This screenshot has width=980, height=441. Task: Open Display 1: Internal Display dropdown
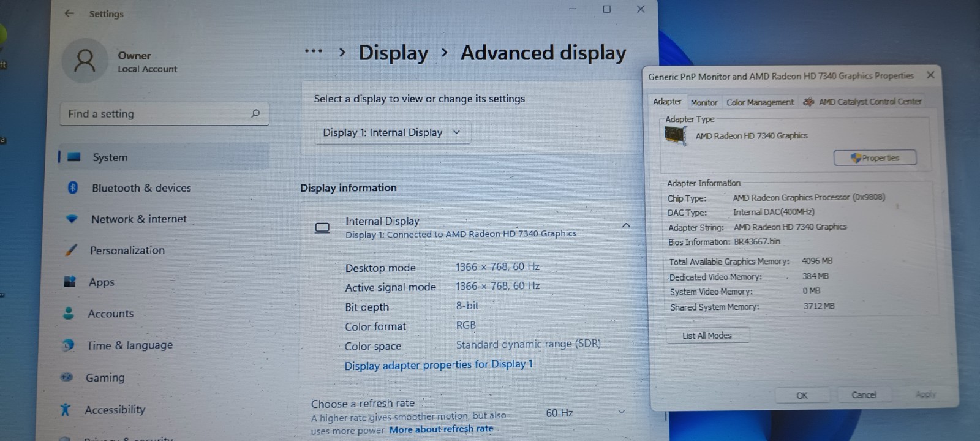(x=392, y=132)
